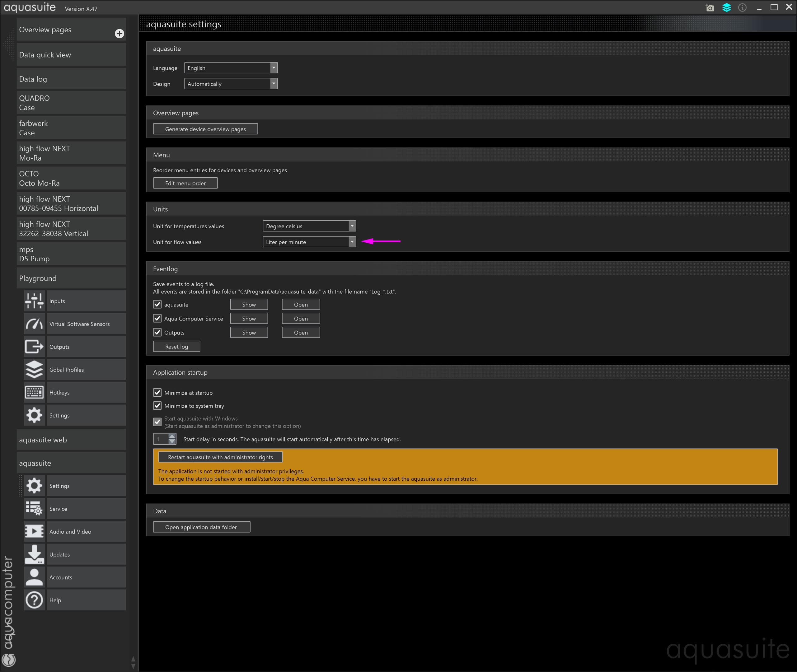Open the Inputs sliders icon
Viewport: 797px width, 672px height.
(x=34, y=301)
